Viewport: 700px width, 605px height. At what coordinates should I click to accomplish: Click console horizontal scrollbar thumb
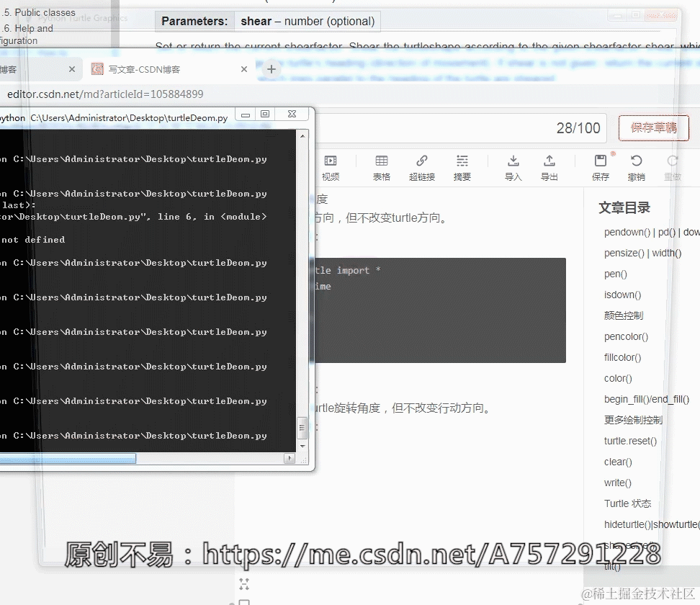pyautogui.click(x=68, y=459)
